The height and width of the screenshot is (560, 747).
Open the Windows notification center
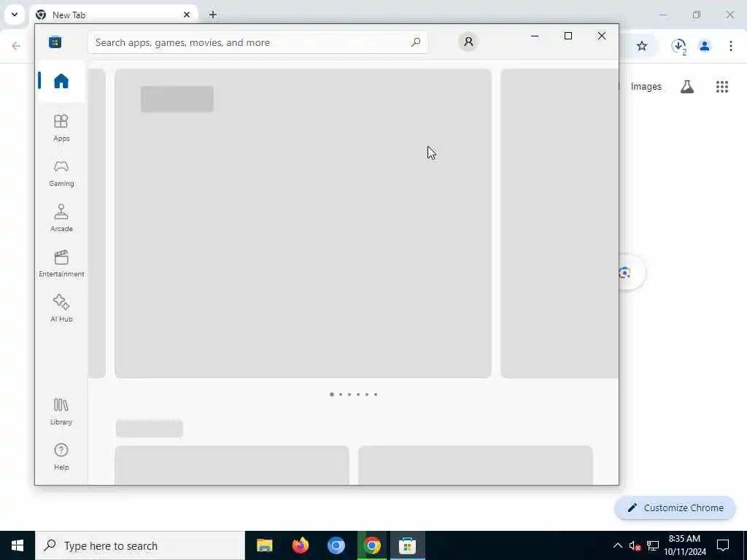pos(723,545)
